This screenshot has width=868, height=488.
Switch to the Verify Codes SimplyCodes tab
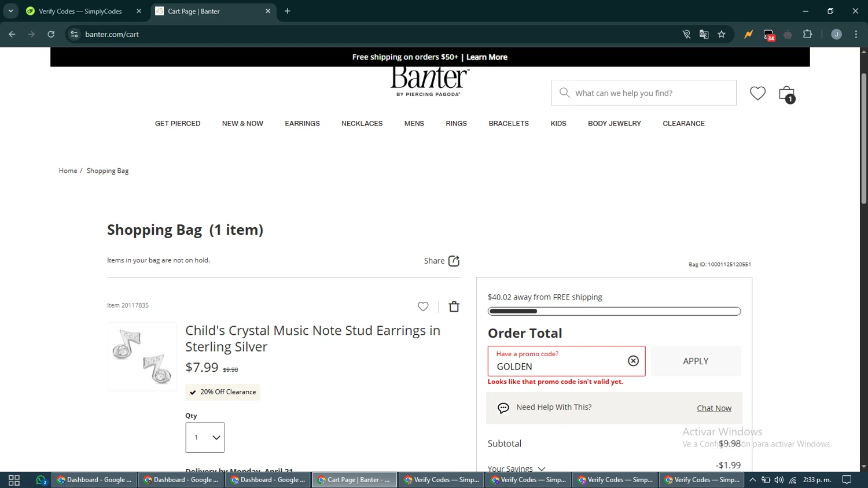pyautogui.click(x=80, y=11)
